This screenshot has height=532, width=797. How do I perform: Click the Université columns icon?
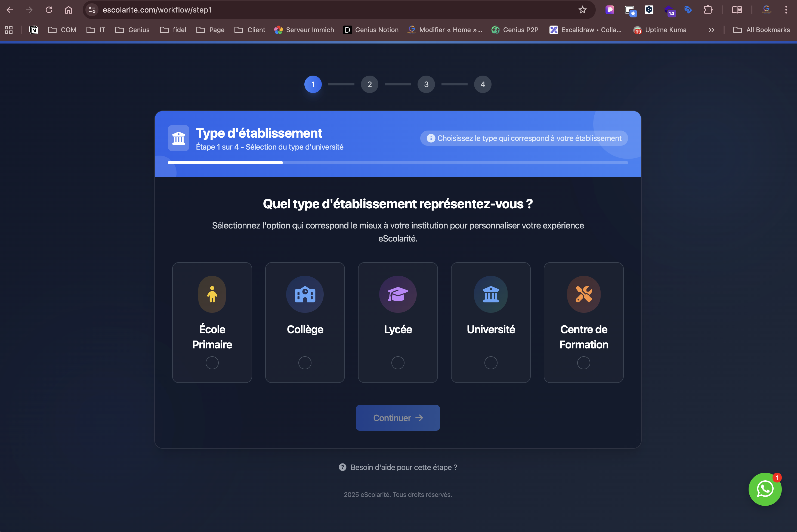tap(491, 294)
